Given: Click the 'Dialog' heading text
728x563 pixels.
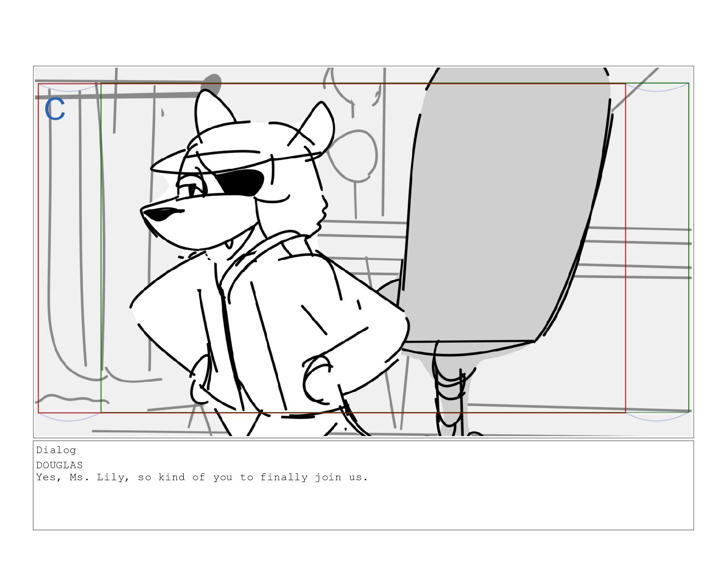Looking at the screenshot, I should [x=56, y=450].
